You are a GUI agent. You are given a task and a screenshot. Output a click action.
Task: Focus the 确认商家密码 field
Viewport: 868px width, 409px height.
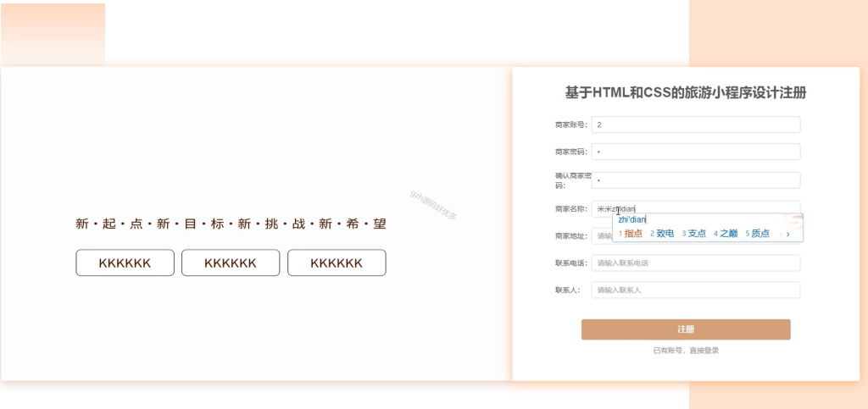tap(696, 180)
